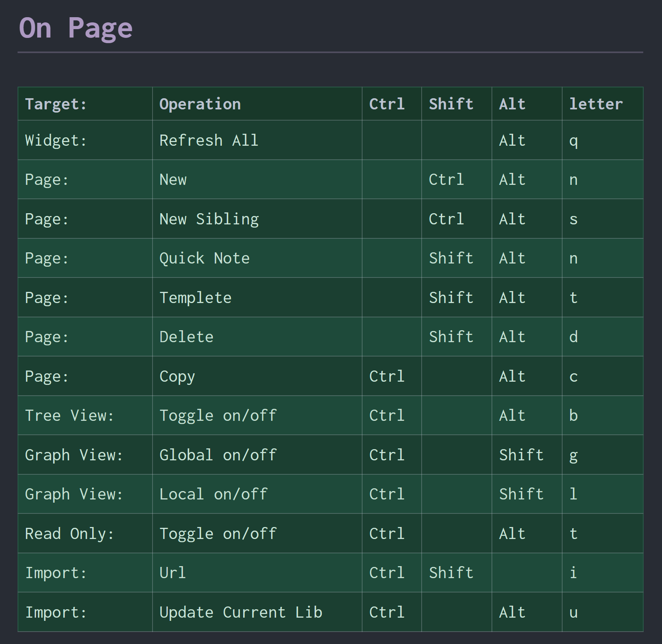Click the 'Copy' operation cell
The width and height of the screenshot is (662, 644).
pos(177,376)
